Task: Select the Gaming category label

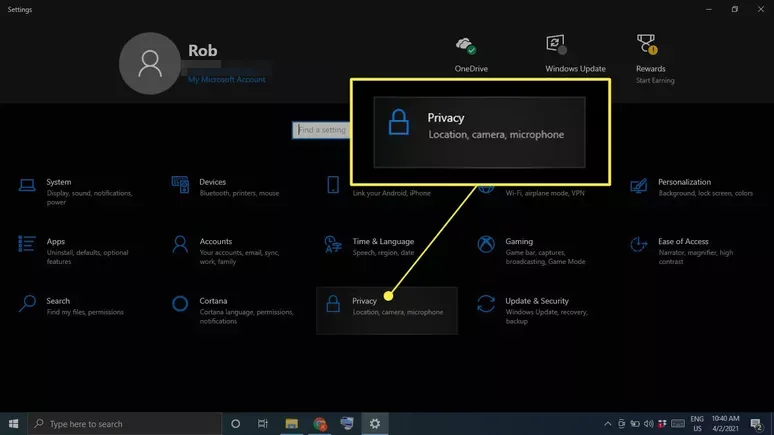Action: click(519, 241)
